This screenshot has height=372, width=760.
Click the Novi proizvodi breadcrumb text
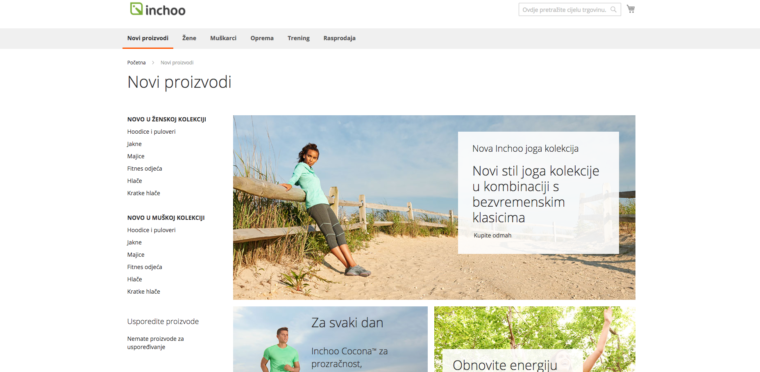tap(177, 63)
